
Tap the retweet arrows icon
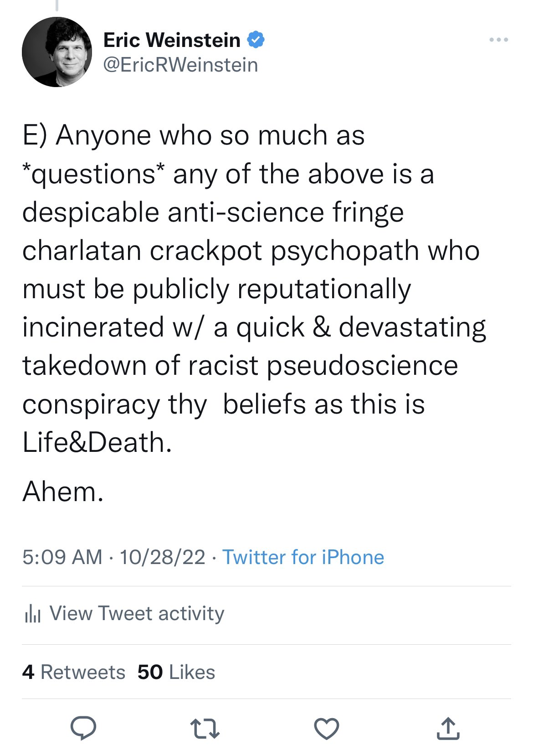[x=205, y=728]
